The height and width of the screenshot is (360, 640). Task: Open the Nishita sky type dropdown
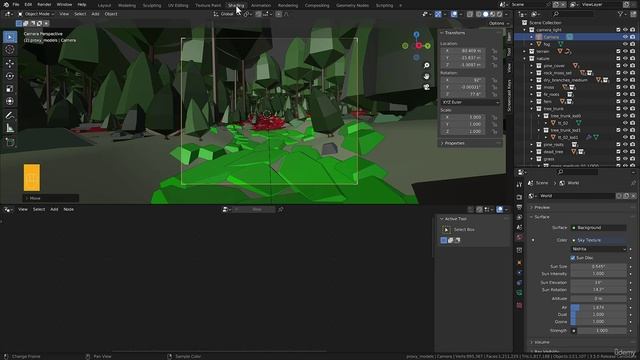click(x=598, y=249)
